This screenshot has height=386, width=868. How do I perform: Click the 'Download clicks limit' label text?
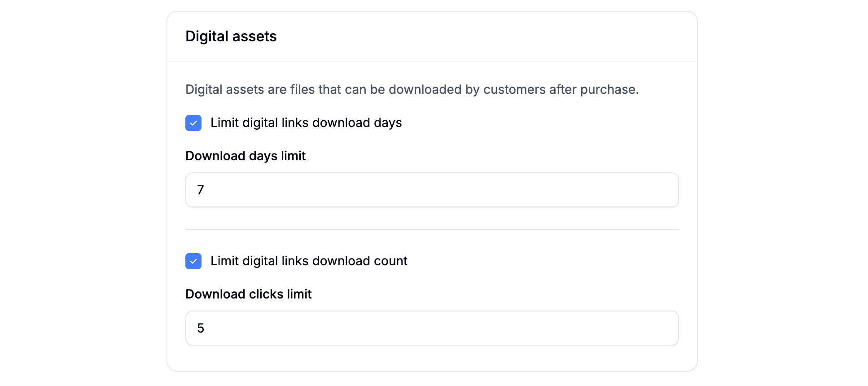click(x=248, y=294)
